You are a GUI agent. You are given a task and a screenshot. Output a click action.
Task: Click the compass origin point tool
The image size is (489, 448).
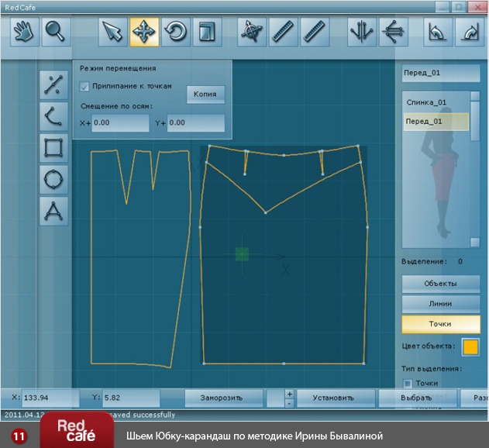(x=252, y=32)
